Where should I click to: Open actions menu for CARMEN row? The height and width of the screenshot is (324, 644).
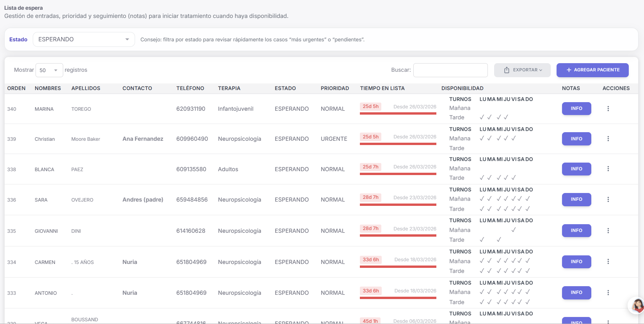[608, 262]
